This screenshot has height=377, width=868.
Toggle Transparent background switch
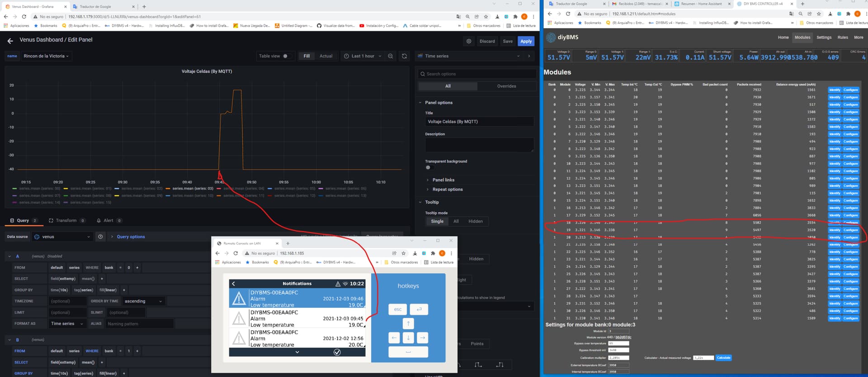429,168
